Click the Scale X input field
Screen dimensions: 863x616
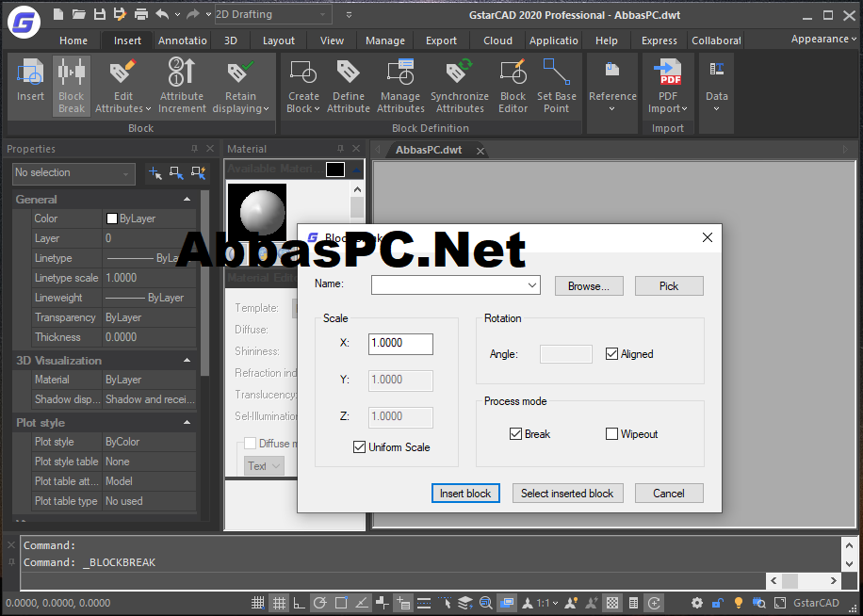[x=400, y=343]
